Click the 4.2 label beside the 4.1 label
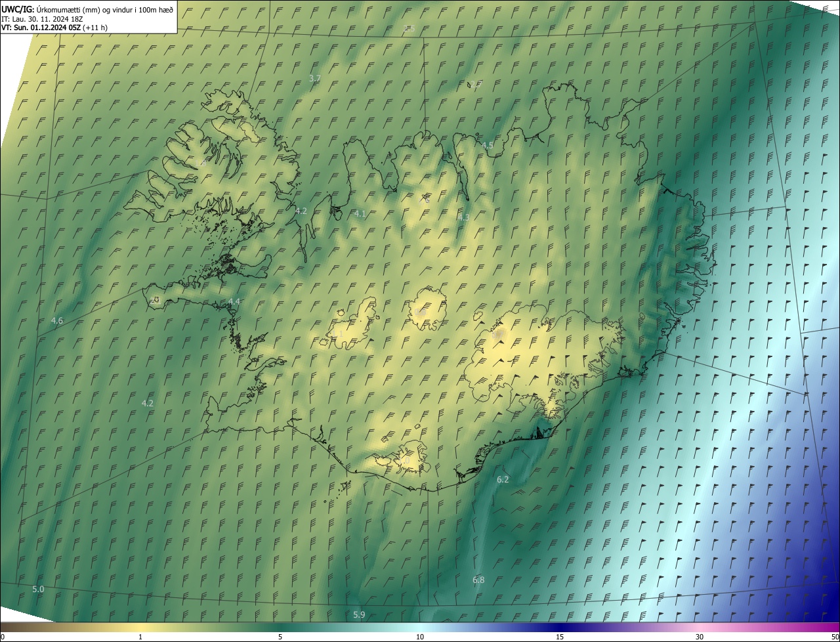The image size is (840, 642). [301, 211]
